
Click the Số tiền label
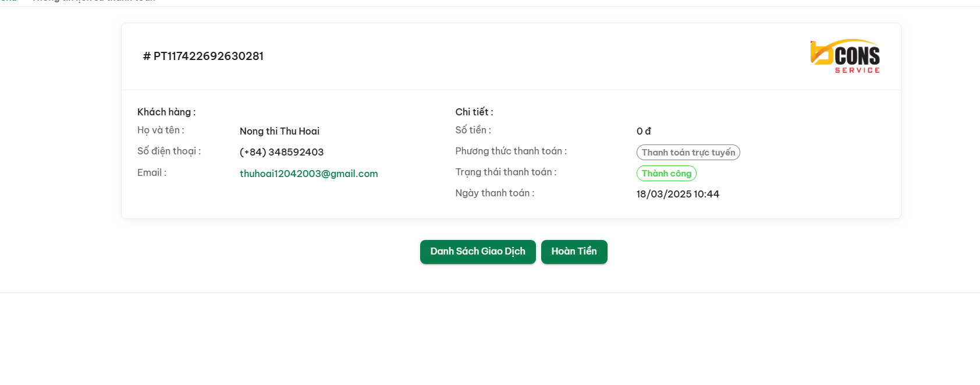tap(473, 130)
